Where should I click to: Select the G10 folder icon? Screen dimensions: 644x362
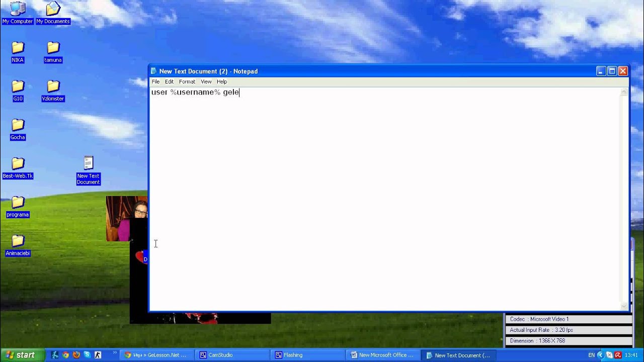point(18,90)
